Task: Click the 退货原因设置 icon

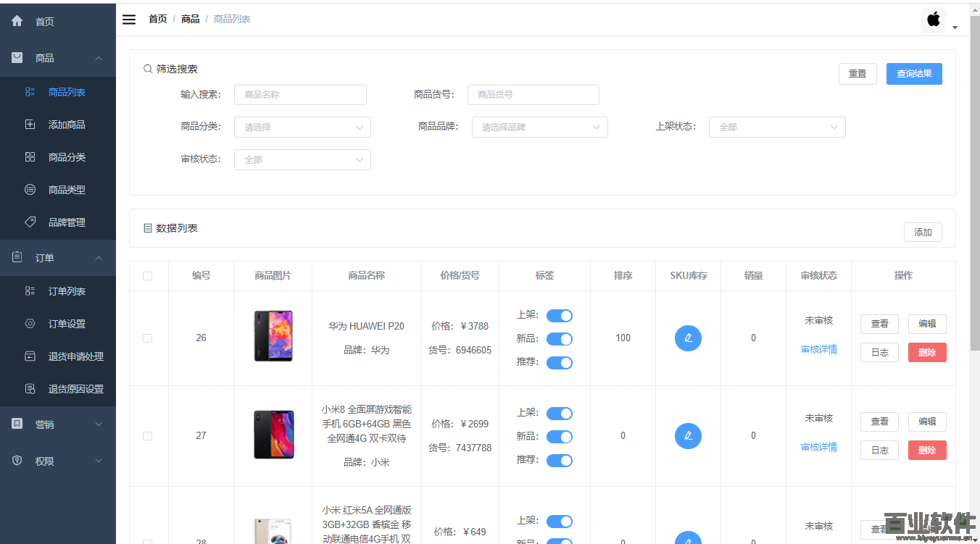Action: click(x=30, y=389)
